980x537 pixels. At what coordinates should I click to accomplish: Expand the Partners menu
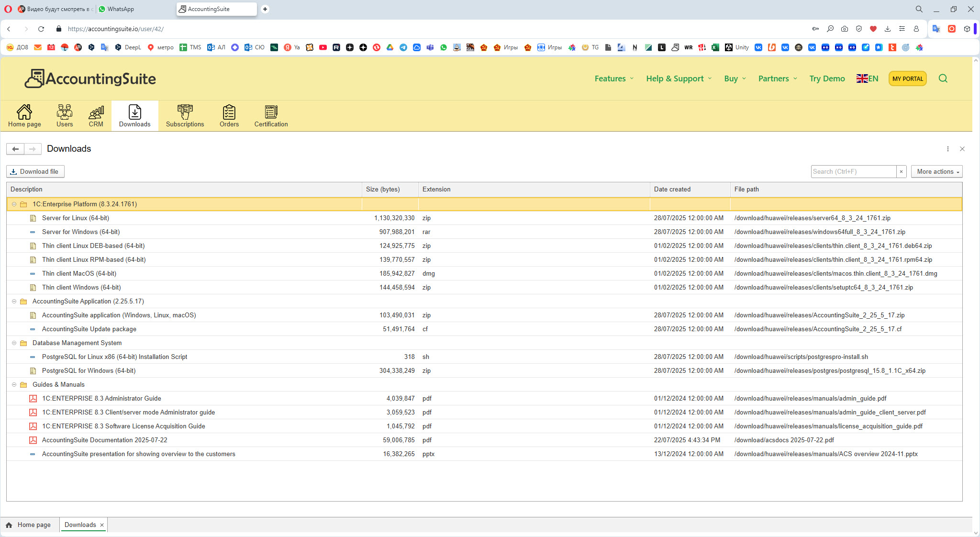[x=778, y=78]
